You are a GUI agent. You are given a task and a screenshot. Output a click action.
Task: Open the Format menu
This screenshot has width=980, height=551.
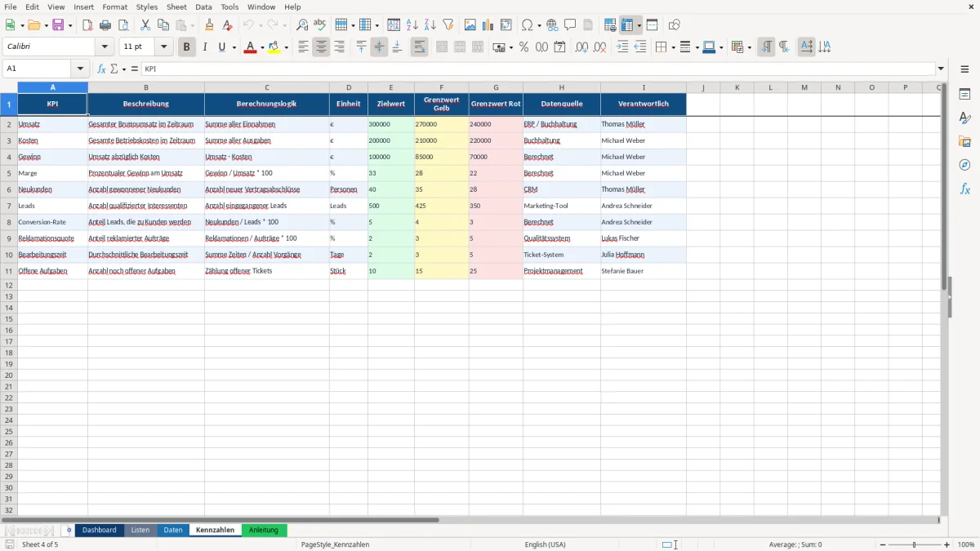(114, 7)
